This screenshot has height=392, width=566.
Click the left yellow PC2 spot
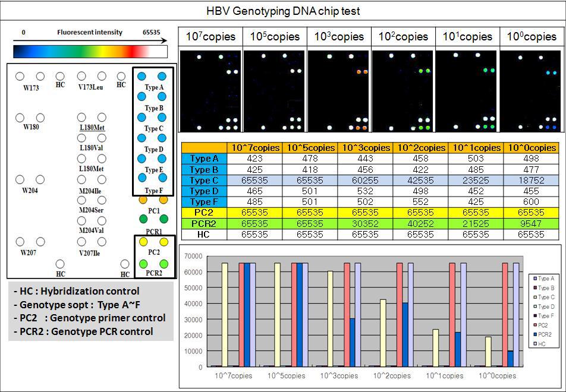pyautogui.click(x=143, y=242)
